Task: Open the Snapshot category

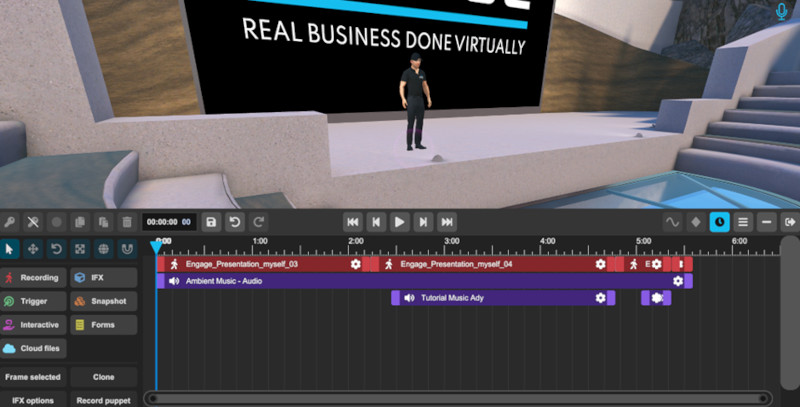Action: pos(103,301)
